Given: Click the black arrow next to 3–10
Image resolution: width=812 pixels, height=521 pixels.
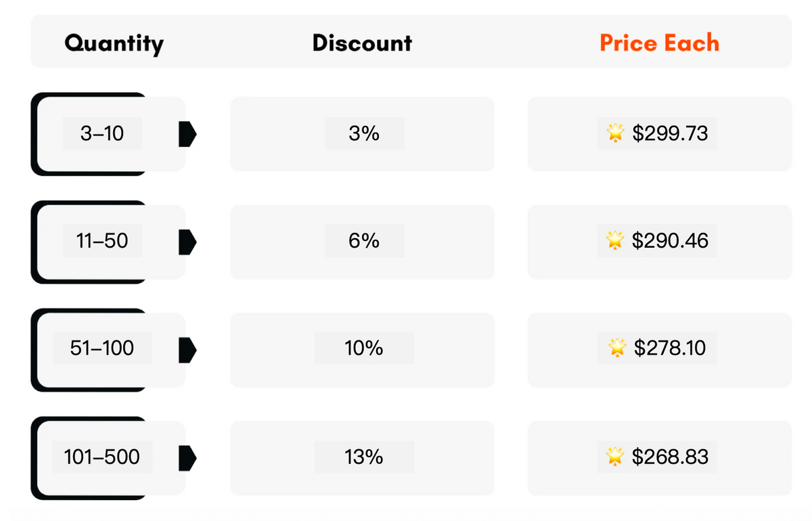Looking at the screenshot, I should 187,134.
